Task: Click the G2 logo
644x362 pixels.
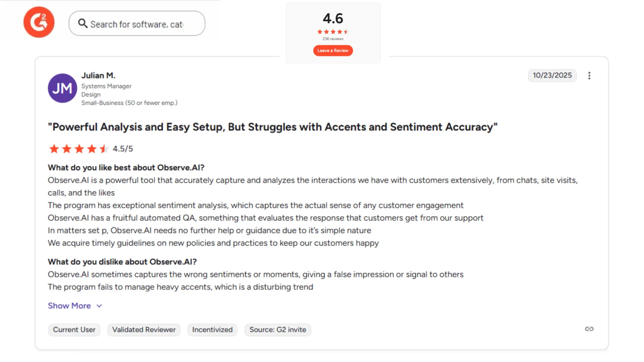Action: 39,22
